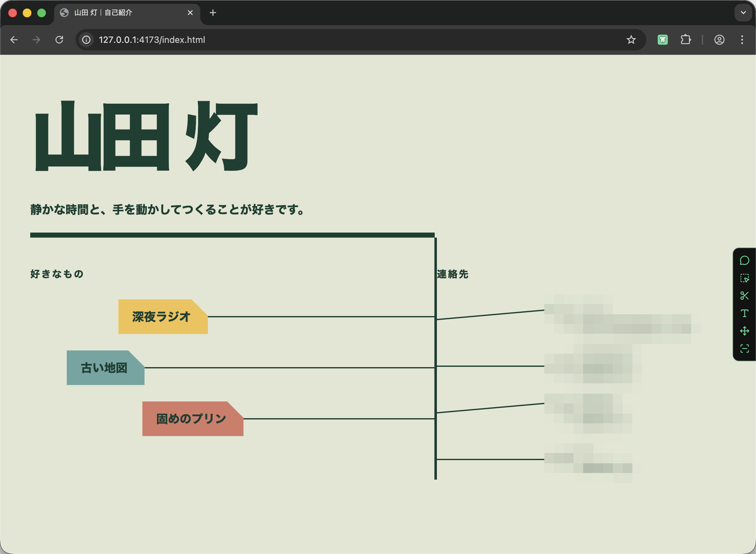Choose the dashed selection cursor tool
Viewport: 756px width, 554px height.
(745, 278)
